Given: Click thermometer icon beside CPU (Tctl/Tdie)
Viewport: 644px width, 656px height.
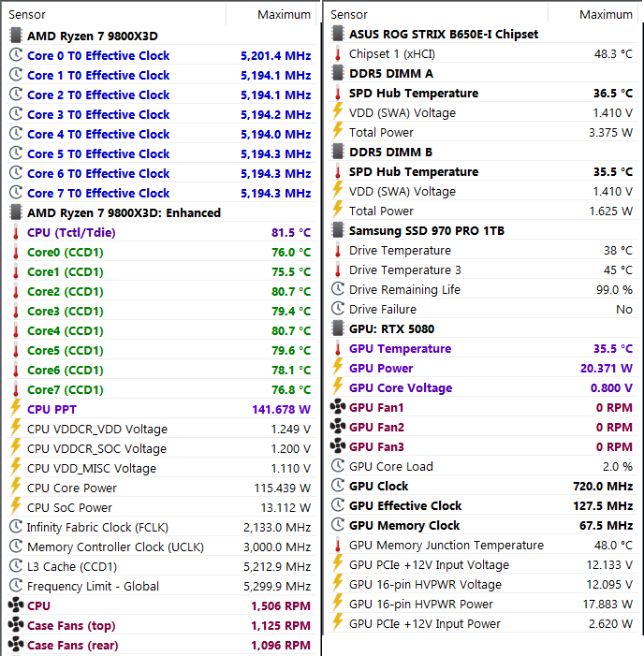Looking at the screenshot, I should pyautogui.click(x=16, y=233).
